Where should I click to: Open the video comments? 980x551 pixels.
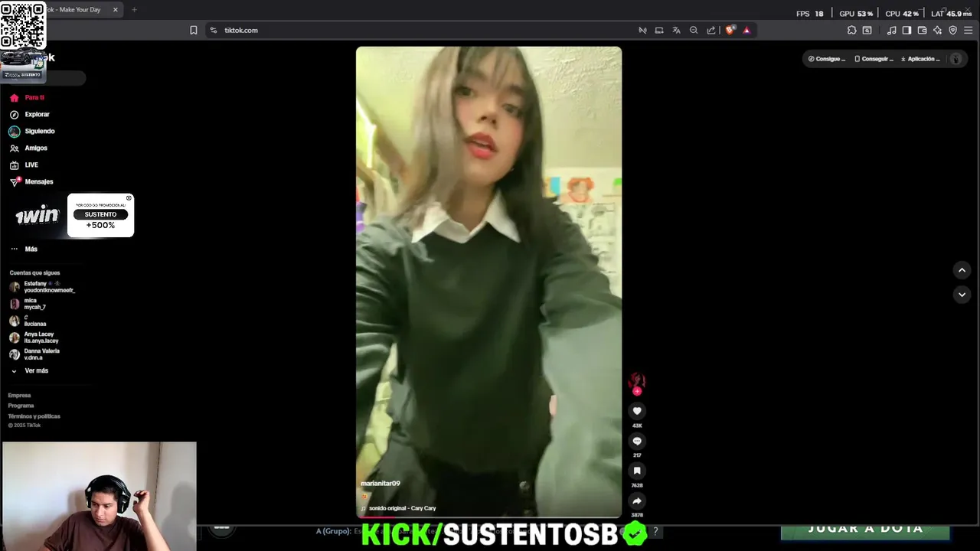pyautogui.click(x=637, y=441)
